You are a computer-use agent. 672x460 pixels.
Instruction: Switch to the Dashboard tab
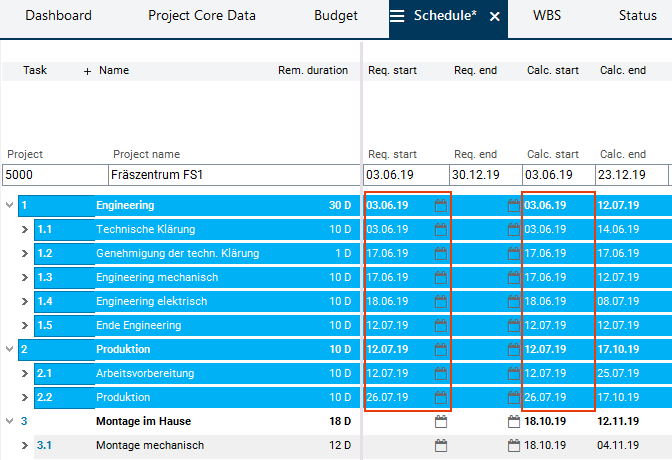58,16
